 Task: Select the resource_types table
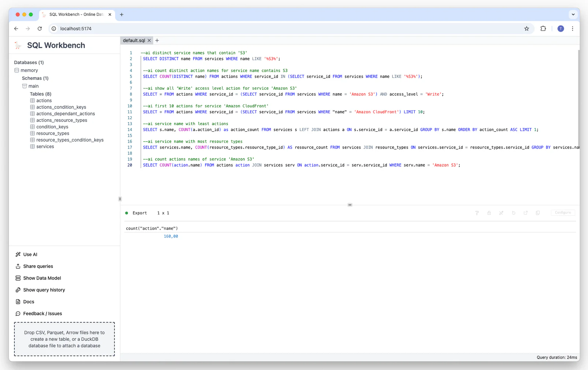[x=53, y=134]
